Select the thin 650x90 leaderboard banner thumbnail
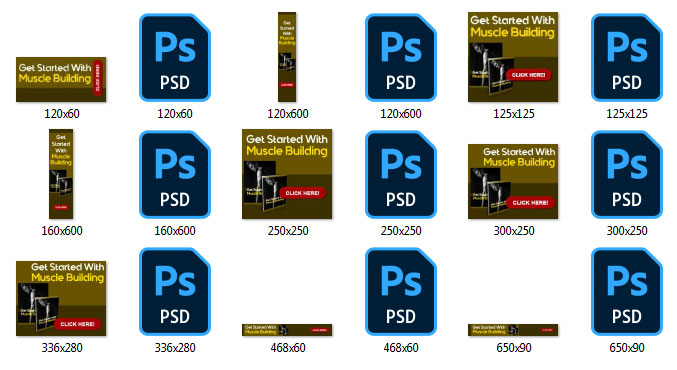This screenshot has height=370, width=677. point(513,330)
